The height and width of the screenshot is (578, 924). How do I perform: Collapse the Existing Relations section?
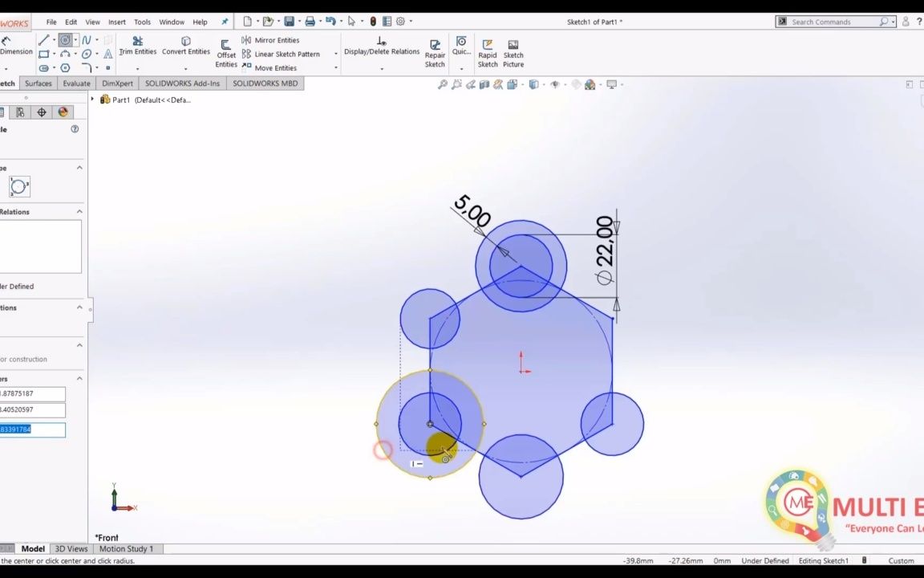click(x=79, y=211)
